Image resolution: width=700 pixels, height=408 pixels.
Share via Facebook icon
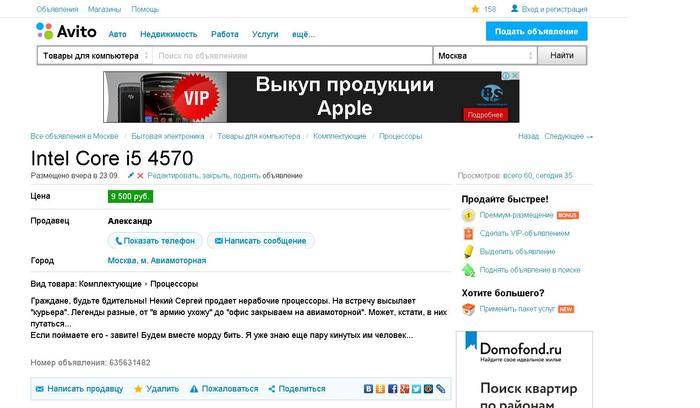pyautogui.click(x=392, y=389)
